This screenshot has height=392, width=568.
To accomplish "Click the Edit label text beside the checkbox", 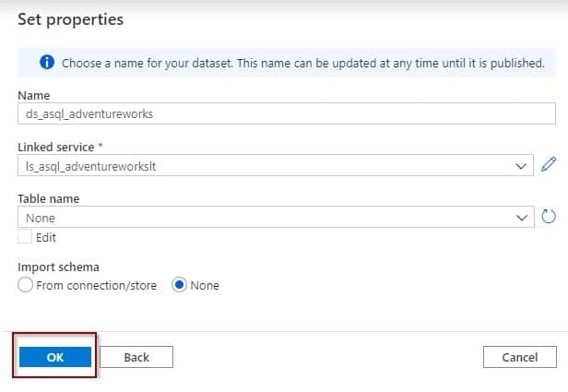I will pyautogui.click(x=46, y=238).
